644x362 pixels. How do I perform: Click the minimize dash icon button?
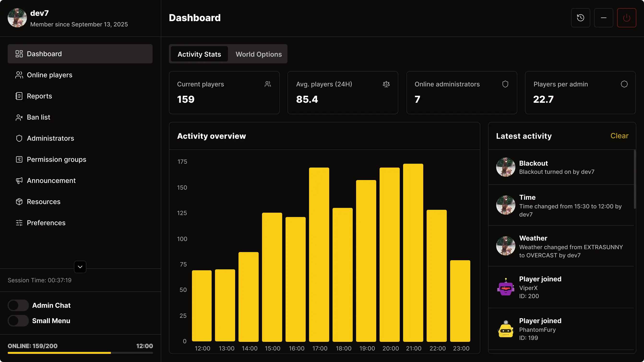603,18
